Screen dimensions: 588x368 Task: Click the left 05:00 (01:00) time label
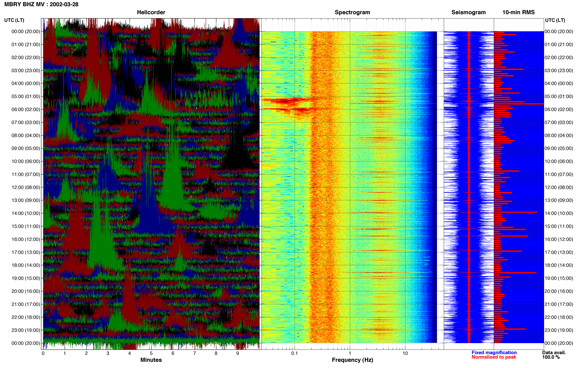[26, 96]
